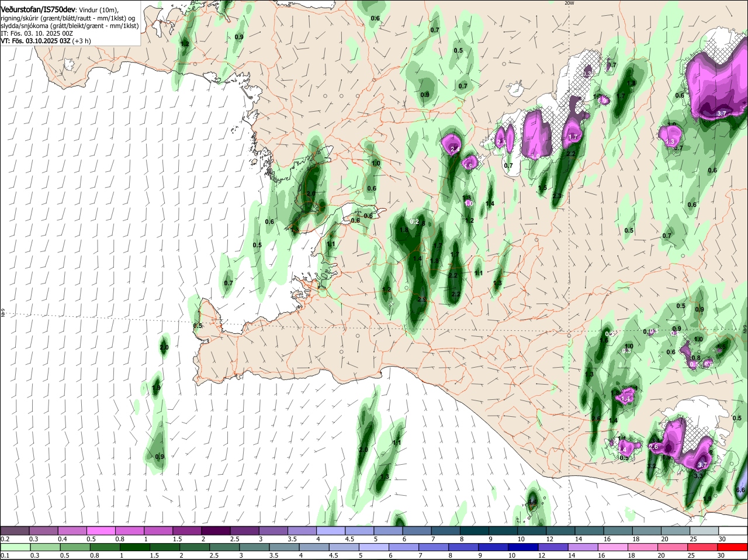This screenshot has width=748, height=560.
Task: Click the (+3 h) forecast offset text
Action: click(82, 41)
